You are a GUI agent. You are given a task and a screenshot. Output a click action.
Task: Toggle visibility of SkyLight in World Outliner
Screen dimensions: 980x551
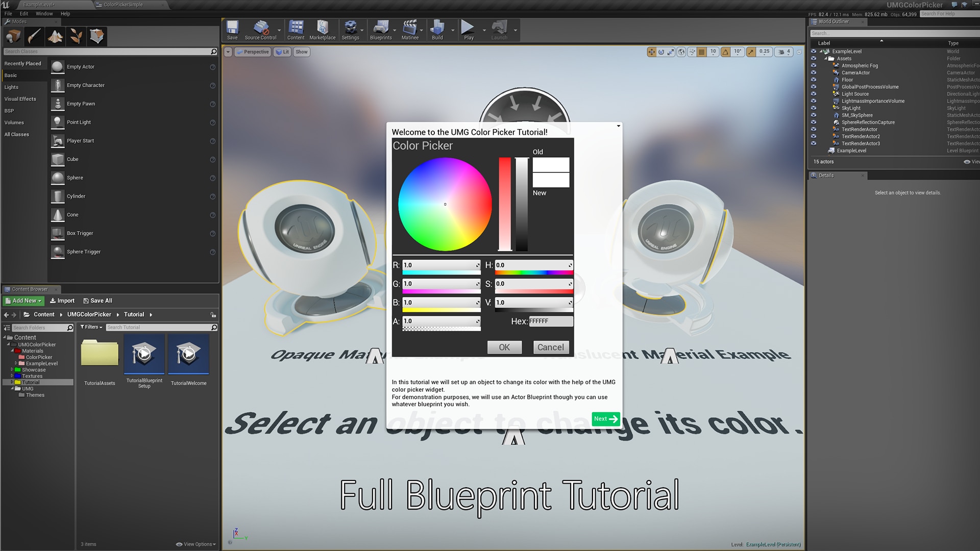tap(814, 108)
